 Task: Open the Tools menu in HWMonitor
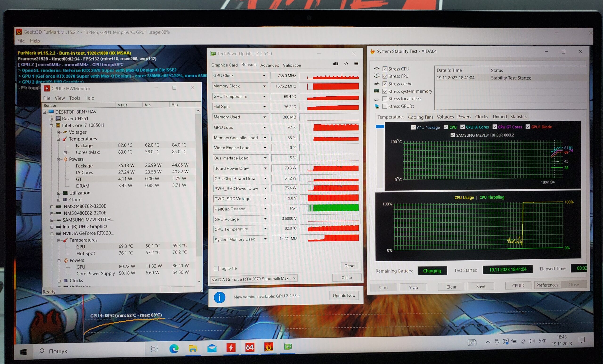click(x=74, y=98)
